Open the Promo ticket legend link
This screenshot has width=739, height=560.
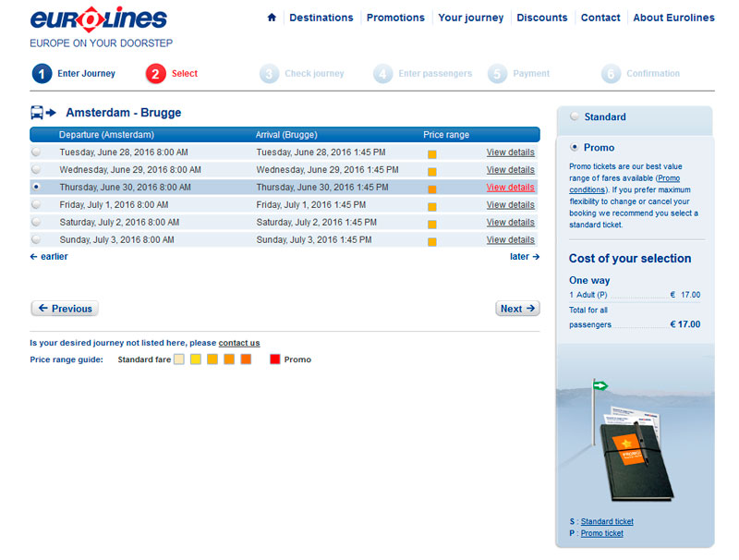602,533
